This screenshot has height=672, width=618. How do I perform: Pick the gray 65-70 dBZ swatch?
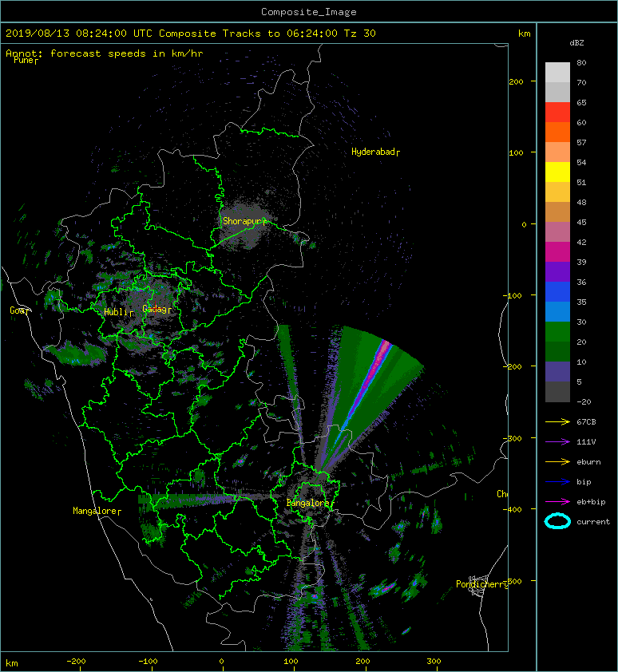tap(557, 92)
